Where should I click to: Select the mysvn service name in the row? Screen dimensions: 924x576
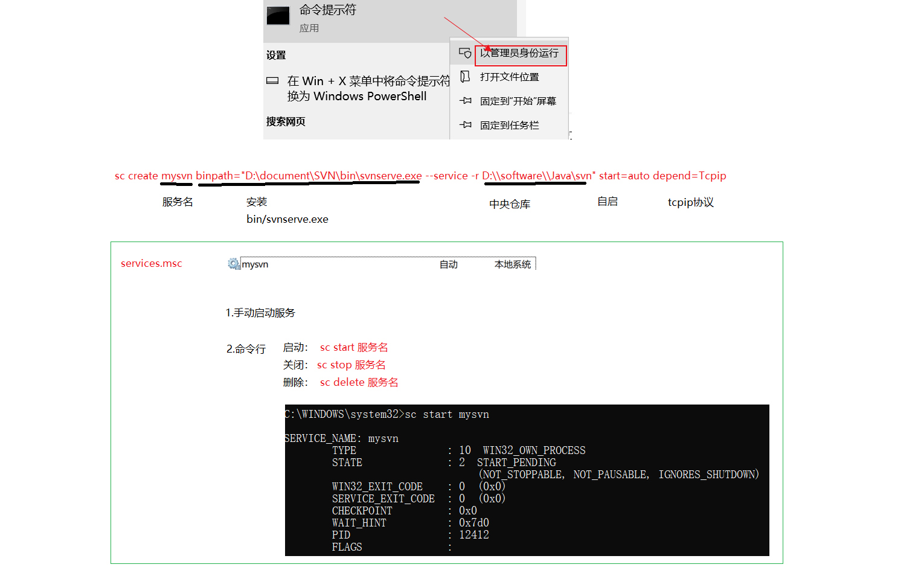pyautogui.click(x=255, y=264)
